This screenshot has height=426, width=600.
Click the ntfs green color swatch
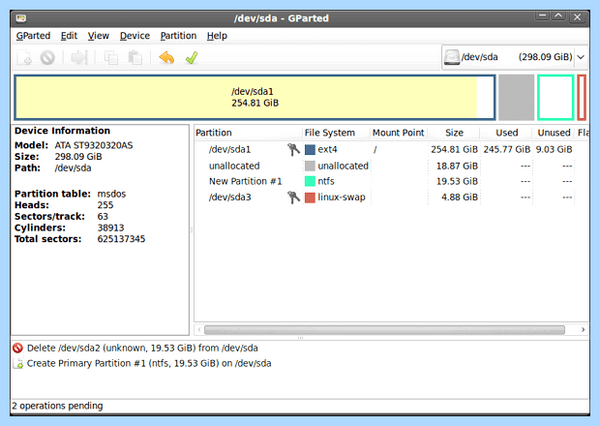310,181
